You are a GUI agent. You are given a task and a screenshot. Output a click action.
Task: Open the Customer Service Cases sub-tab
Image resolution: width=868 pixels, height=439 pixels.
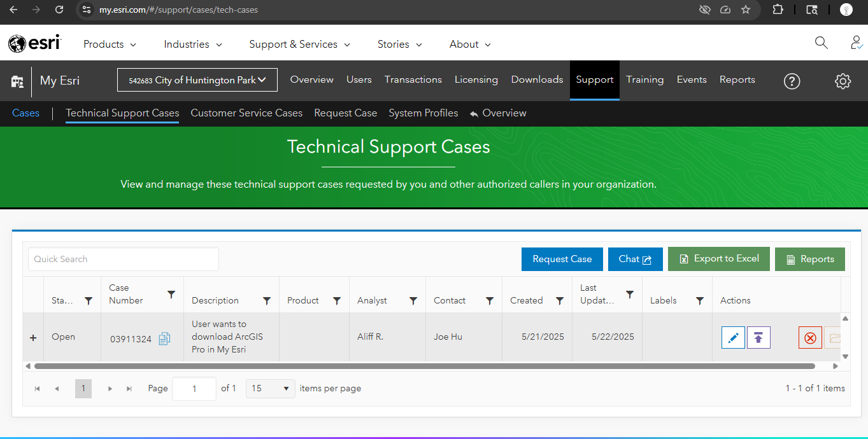[246, 113]
